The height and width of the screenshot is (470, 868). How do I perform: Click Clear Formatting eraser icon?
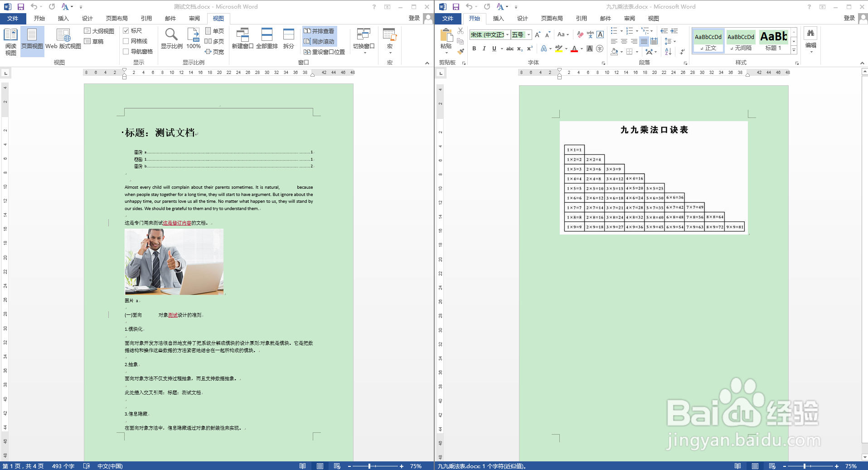pyautogui.click(x=580, y=34)
